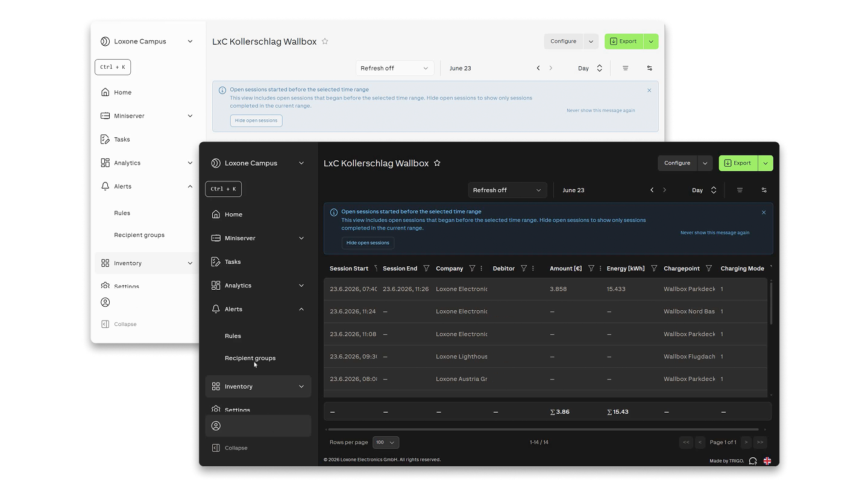Open Export dropdown arrow in light window

point(651,42)
